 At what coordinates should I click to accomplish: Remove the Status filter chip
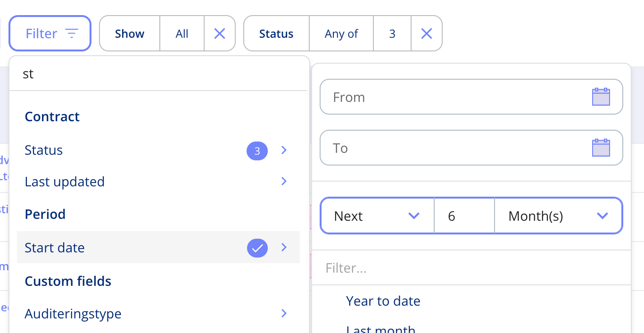[x=427, y=33]
